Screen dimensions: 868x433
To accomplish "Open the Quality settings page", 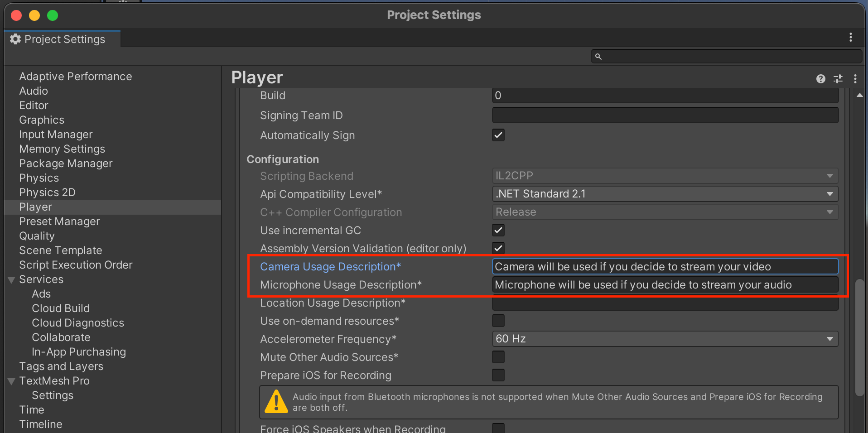I will [37, 236].
